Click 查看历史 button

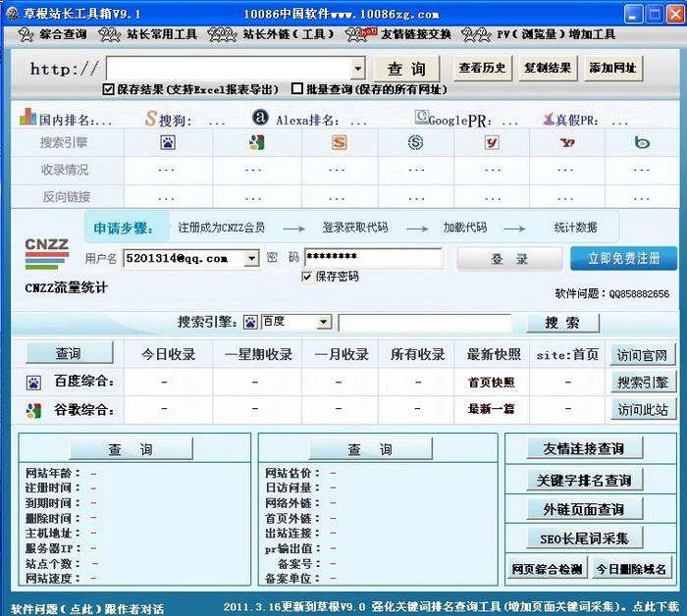tap(483, 68)
